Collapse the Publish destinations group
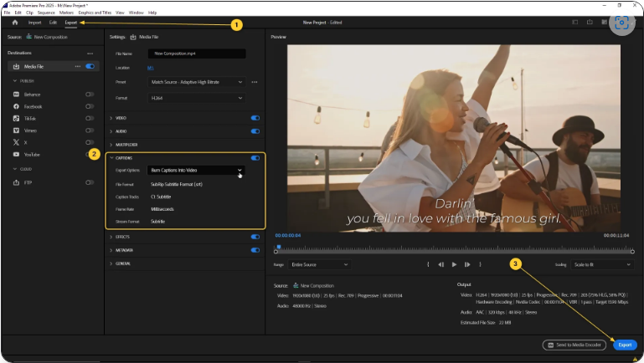644x363 pixels. click(x=15, y=81)
